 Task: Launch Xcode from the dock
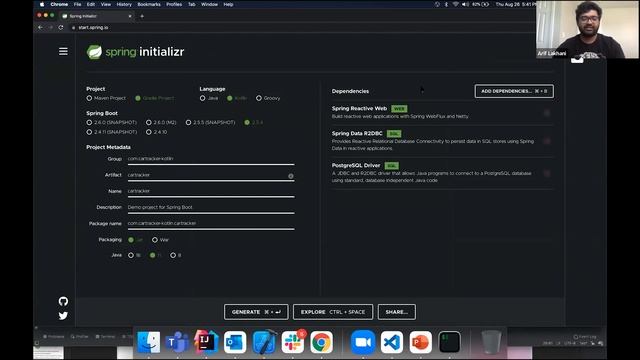[264, 342]
